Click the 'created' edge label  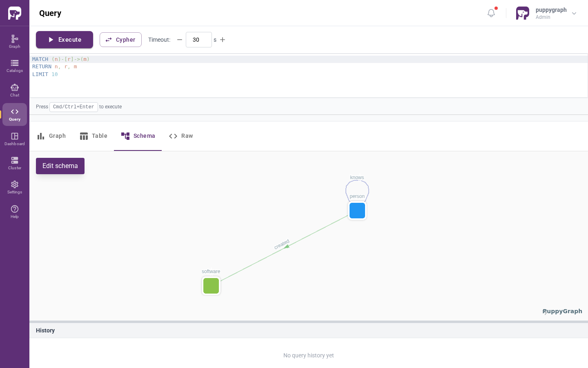282,245
